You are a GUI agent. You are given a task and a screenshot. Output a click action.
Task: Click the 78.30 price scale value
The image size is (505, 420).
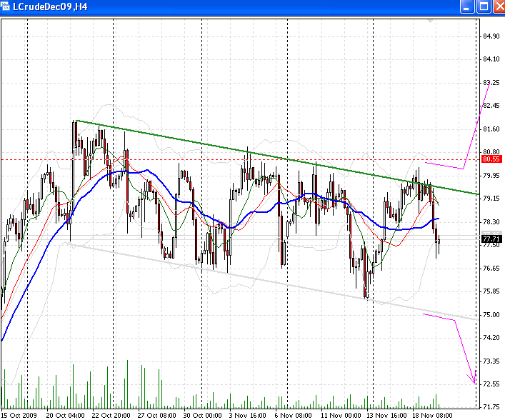click(x=491, y=222)
